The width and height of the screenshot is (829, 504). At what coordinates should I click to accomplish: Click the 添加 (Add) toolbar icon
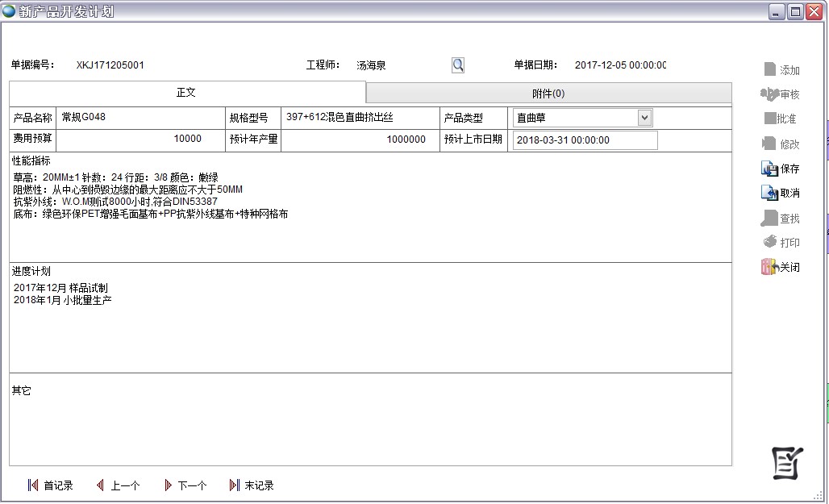(x=770, y=70)
